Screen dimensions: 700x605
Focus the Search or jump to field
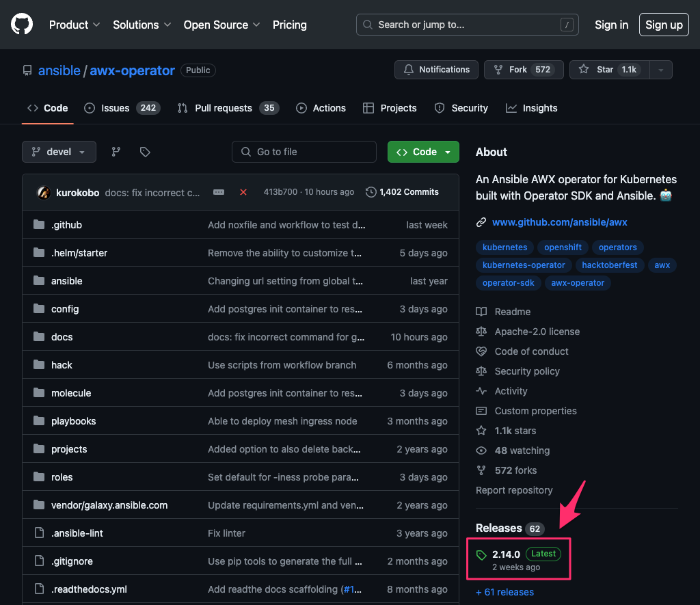pyautogui.click(x=468, y=25)
